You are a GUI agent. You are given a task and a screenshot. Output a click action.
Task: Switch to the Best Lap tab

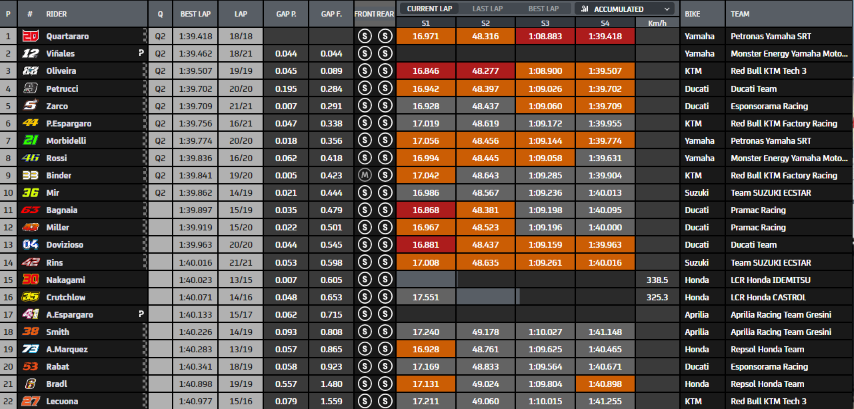(543, 9)
